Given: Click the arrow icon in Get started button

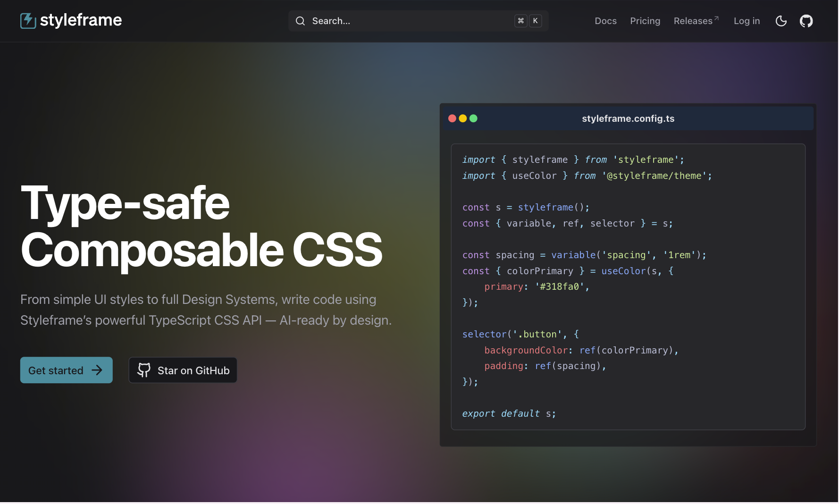Looking at the screenshot, I should pos(98,370).
